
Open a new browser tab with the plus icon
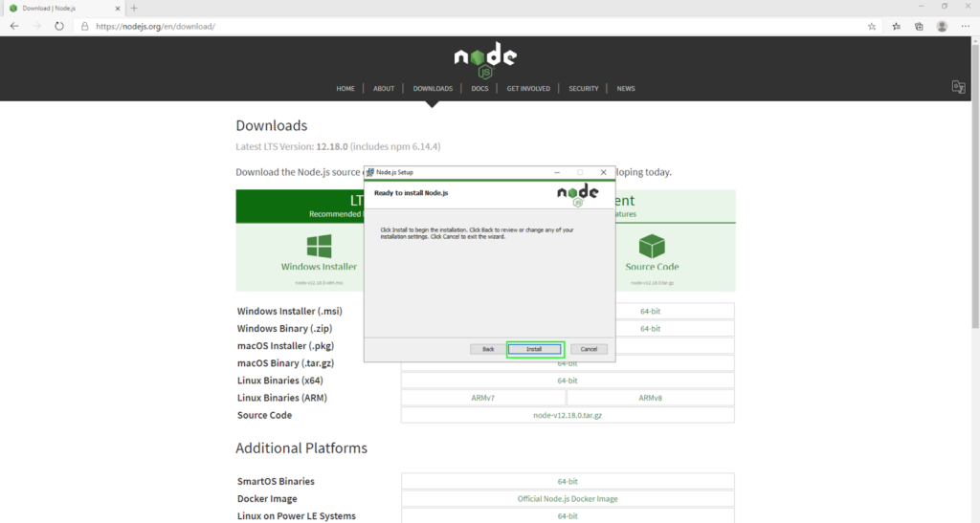pyautogui.click(x=134, y=8)
